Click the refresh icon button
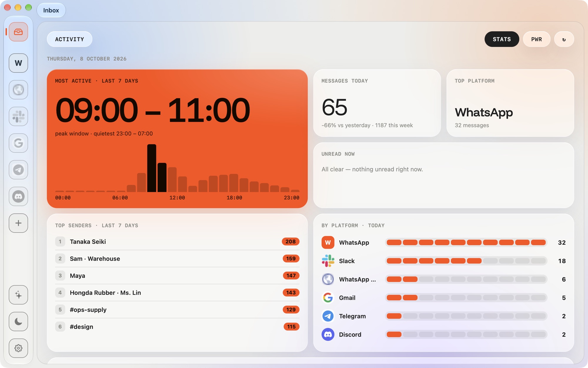Image resolution: width=588 pixels, height=368 pixels. (564, 39)
